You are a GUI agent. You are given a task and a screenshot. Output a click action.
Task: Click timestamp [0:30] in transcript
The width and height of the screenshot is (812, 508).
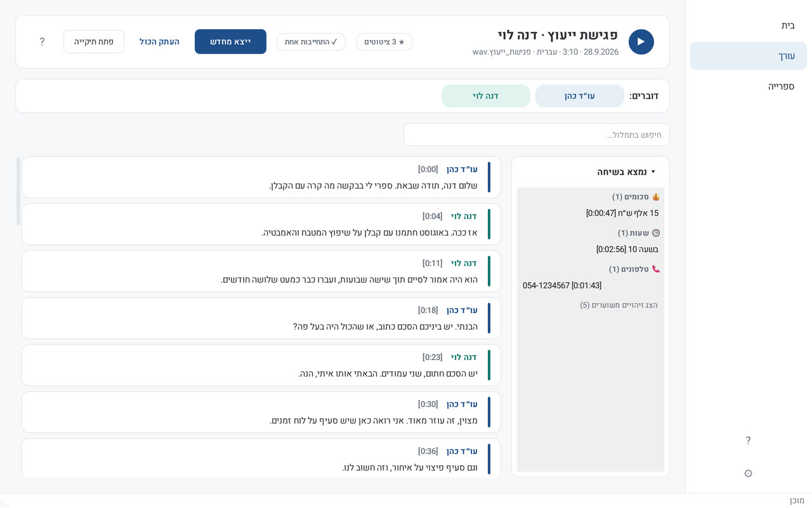coord(428,404)
